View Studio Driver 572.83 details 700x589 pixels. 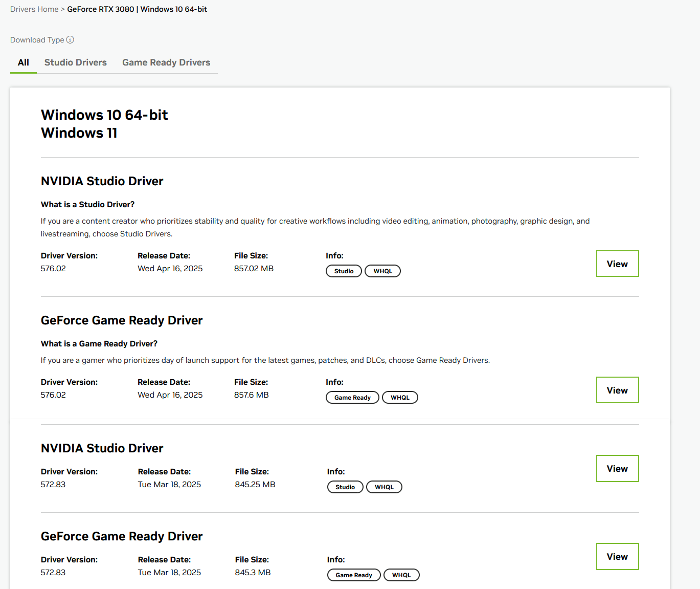coord(617,468)
